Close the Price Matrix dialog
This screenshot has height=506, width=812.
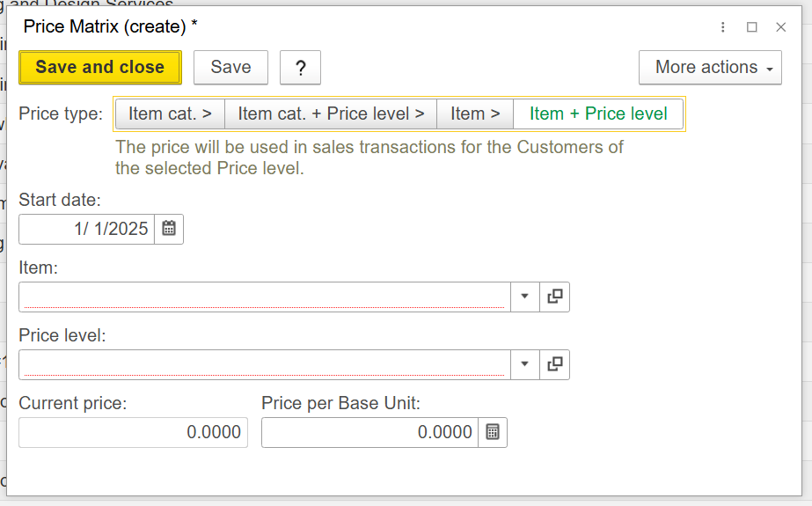[781, 27]
